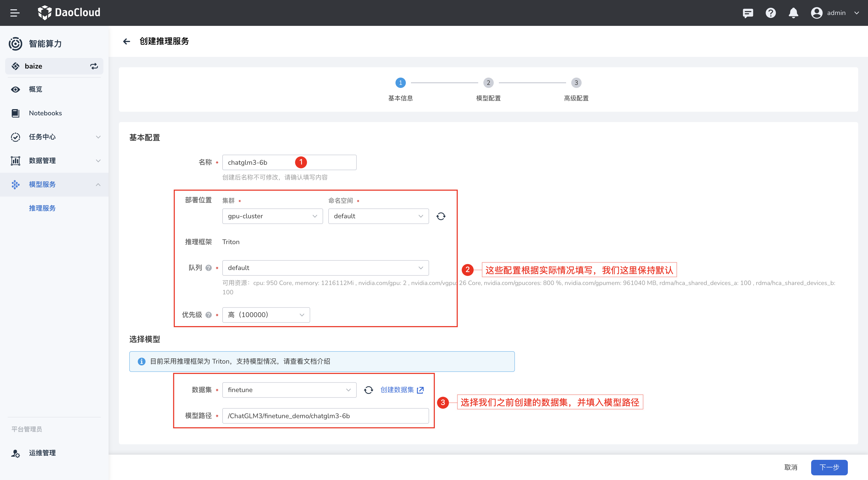
Task: Open the messages chat icon
Action: point(748,13)
